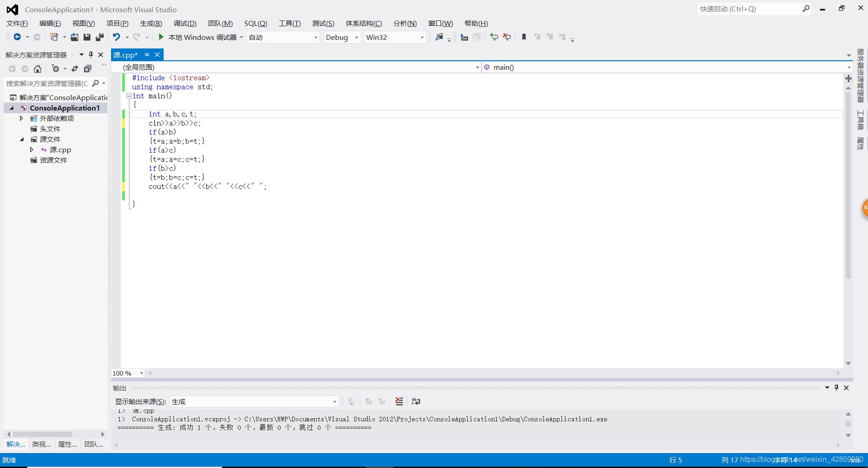Pin the output panel
The height and width of the screenshot is (468, 868).
click(836, 388)
